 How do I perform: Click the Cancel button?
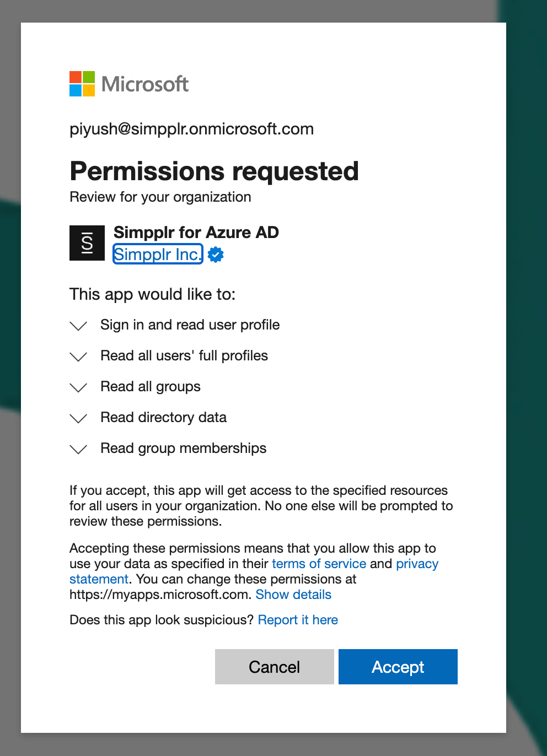pyautogui.click(x=275, y=667)
